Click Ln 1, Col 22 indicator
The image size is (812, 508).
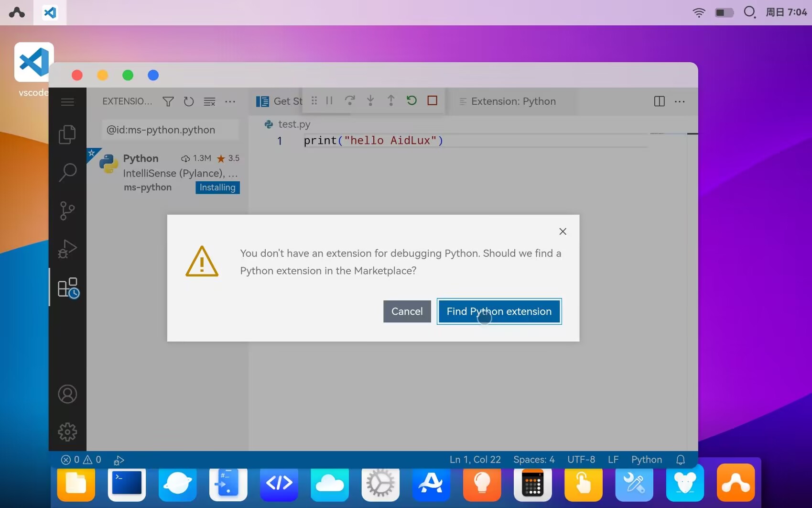pos(475,460)
